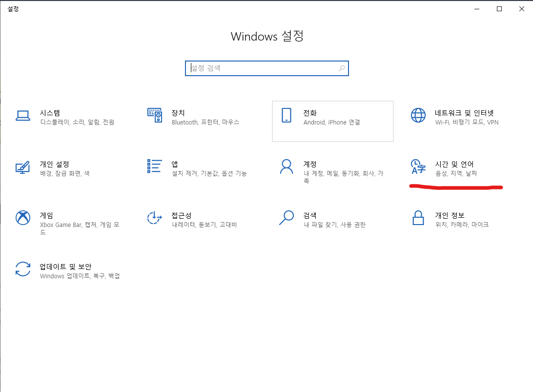This screenshot has width=533, height=392.
Task: Click '내 파일 찾기, 사용 권한' description
Action: pyautogui.click(x=334, y=225)
